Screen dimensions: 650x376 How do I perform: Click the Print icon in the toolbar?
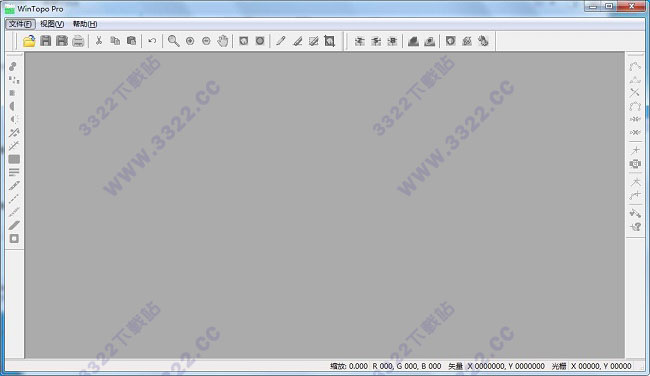click(x=78, y=41)
